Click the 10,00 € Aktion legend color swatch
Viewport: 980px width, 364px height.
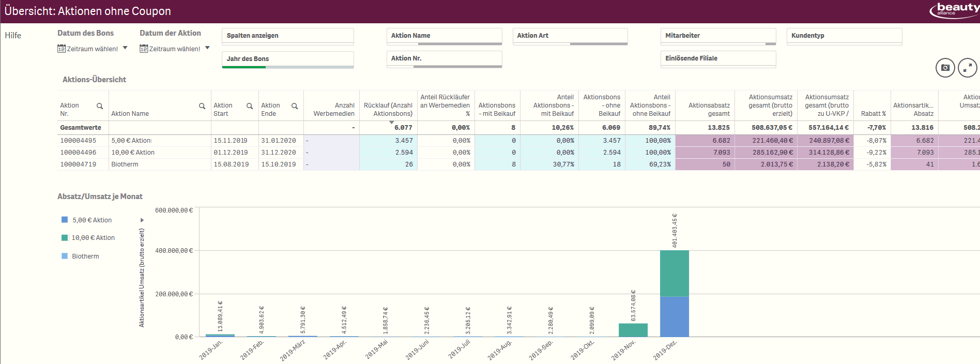pos(65,238)
